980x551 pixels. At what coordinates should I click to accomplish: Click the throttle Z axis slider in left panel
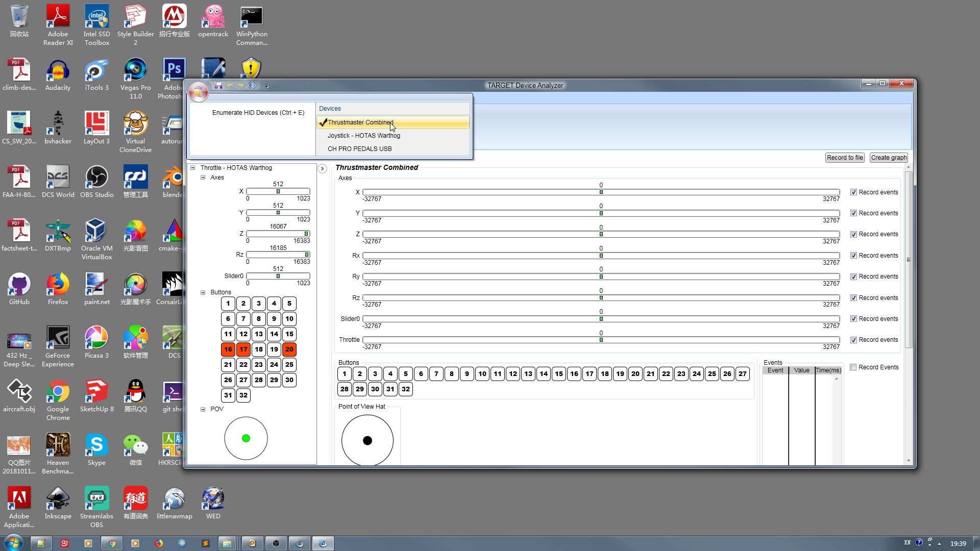coord(278,234)
